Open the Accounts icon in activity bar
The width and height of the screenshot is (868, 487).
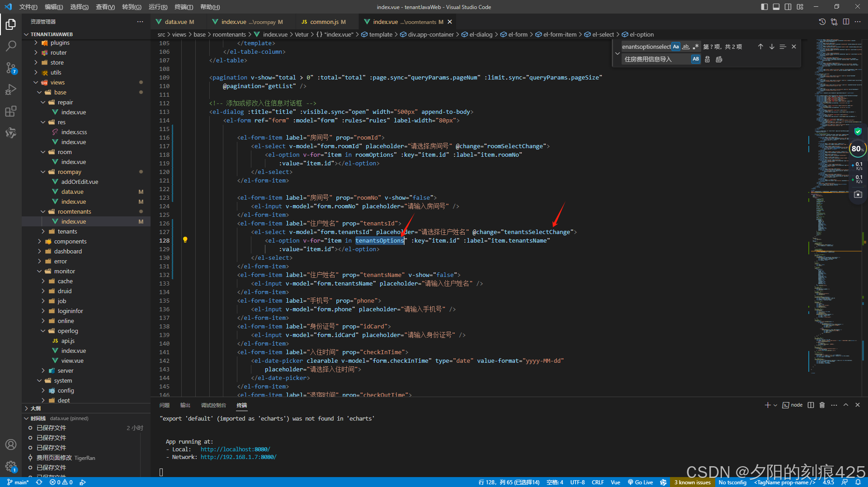tap(11, 445)
